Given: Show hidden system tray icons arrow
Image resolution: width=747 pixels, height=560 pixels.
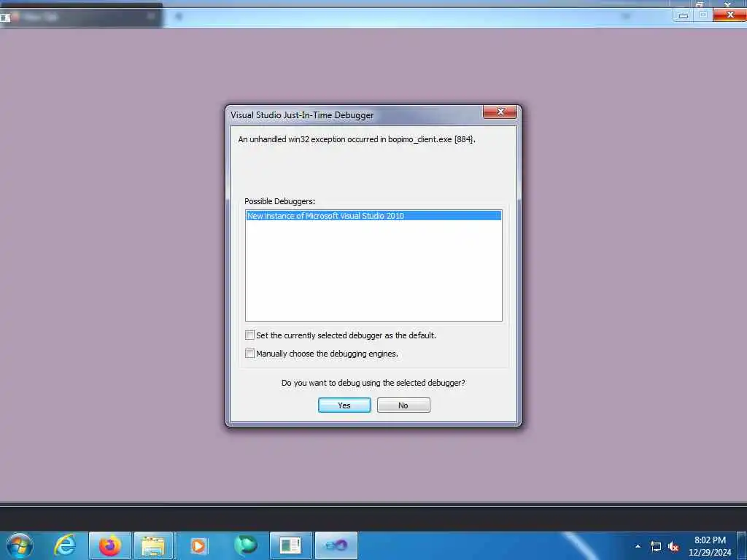Looking at the screenshot, I should tap(638, 546).
